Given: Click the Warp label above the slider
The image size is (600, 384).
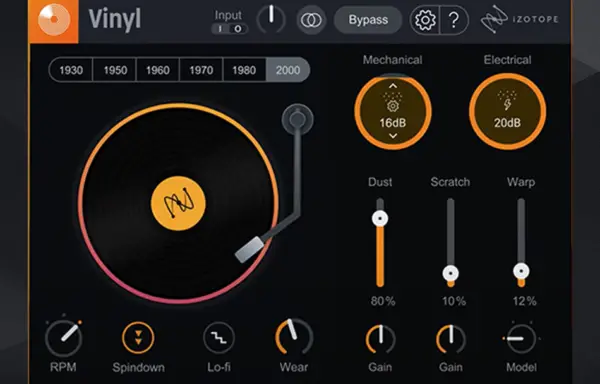Looking at the screenshot, I should [521, 182].
